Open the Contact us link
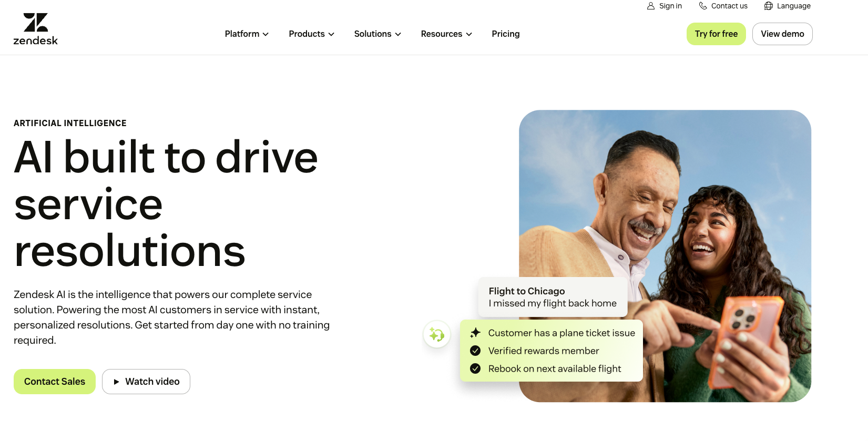 (x=723, y=6)
